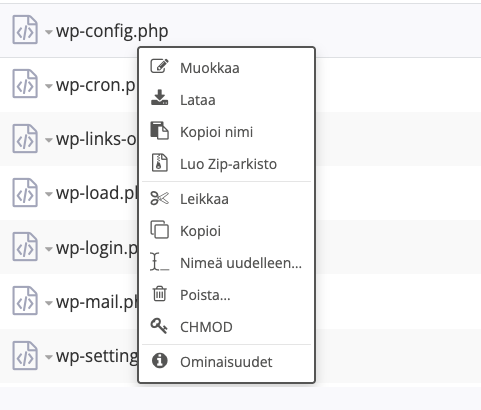481x410 pixels.
Task: Open the wp-links file link
Action: 97,139
